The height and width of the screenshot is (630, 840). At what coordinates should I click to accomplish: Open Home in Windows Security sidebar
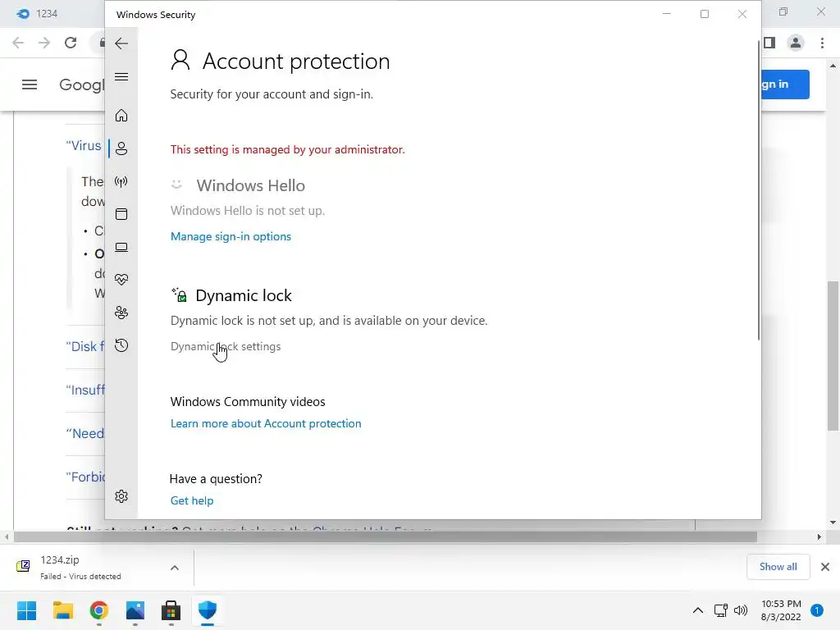click(121, 116)
